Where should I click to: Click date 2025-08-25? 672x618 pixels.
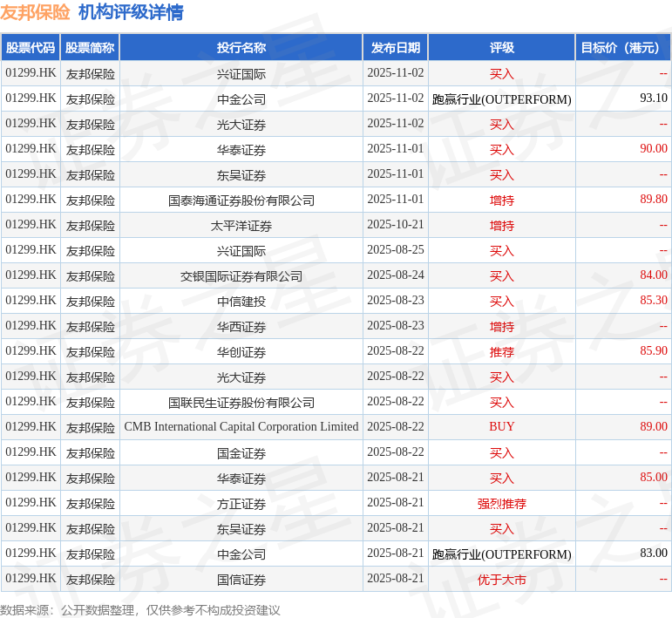pyautogui.click(x=395, y=250)
